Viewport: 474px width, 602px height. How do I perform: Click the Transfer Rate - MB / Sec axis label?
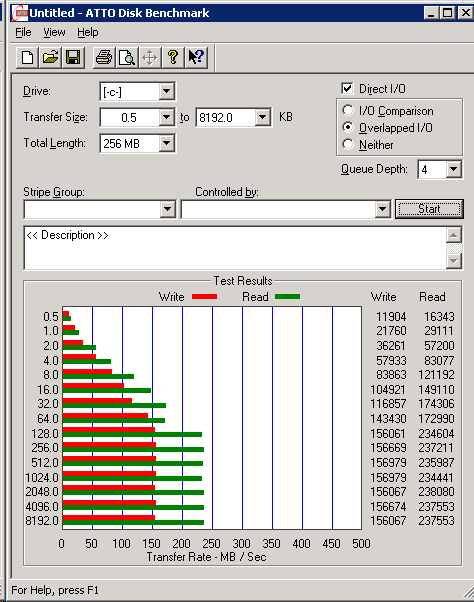(x=206, y=557)
